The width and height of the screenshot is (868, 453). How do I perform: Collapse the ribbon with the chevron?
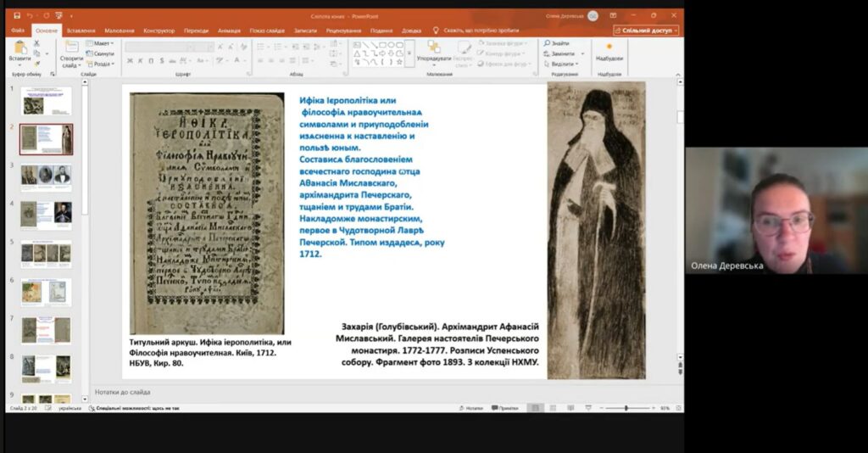coord(677,74)
